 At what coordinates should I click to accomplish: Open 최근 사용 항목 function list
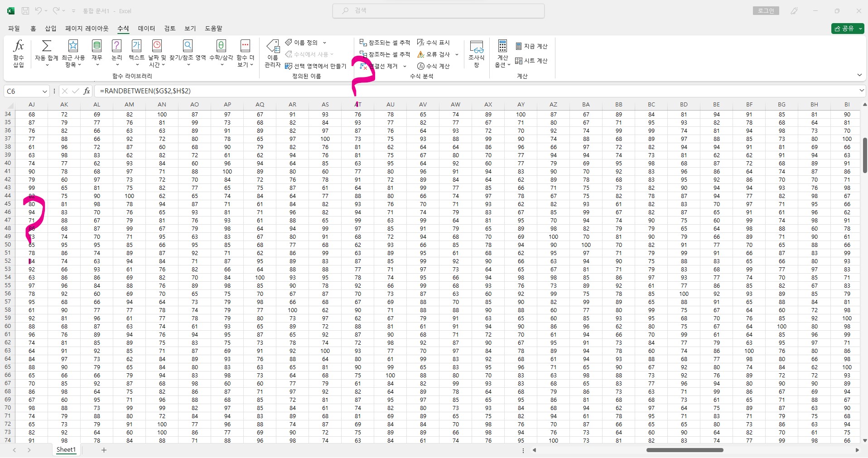(x=73, y=53)
